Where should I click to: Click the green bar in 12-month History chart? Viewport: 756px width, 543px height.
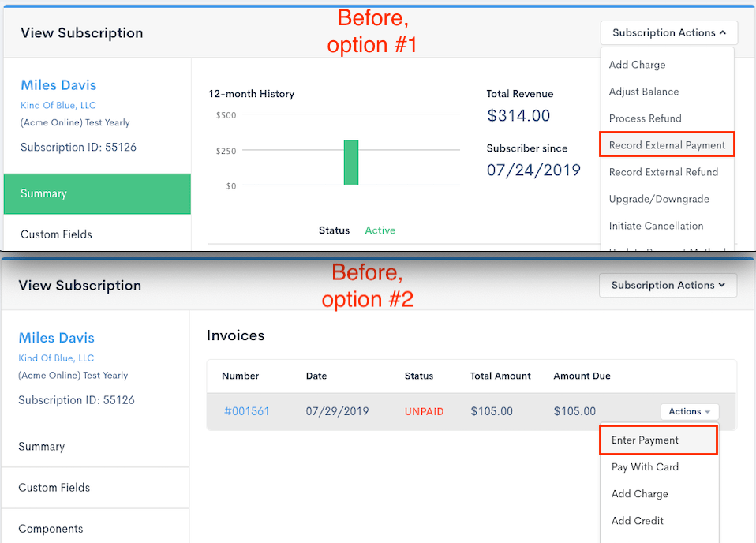click(x=350, y=163)
